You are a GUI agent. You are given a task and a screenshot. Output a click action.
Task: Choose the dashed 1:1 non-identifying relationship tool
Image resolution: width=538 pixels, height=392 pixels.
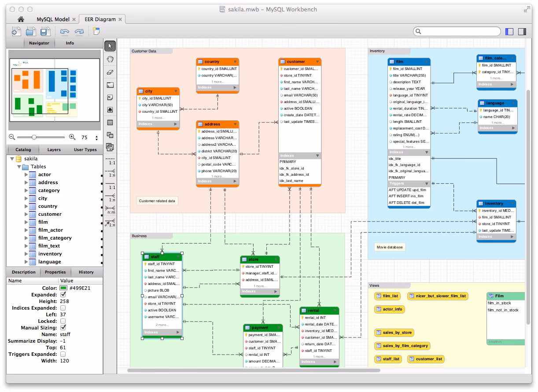click(111, 161)
